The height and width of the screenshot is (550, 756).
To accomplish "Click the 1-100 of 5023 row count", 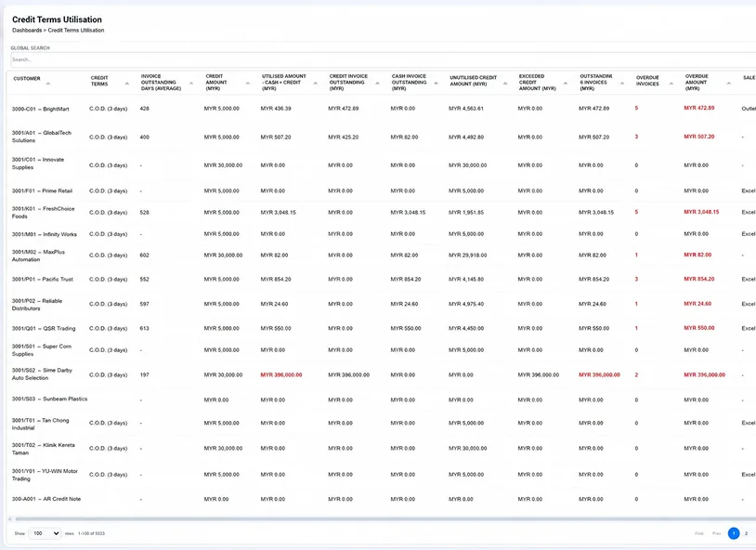I will [91, 533].
